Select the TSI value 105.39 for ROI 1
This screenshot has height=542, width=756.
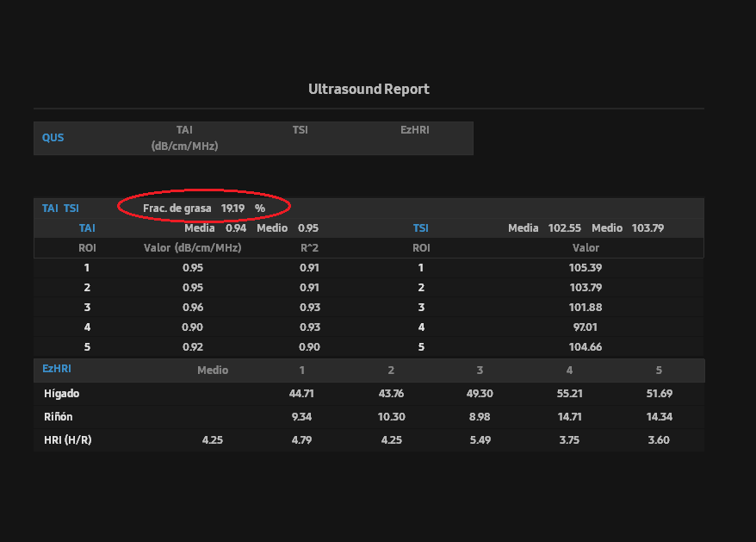(586, 268)
